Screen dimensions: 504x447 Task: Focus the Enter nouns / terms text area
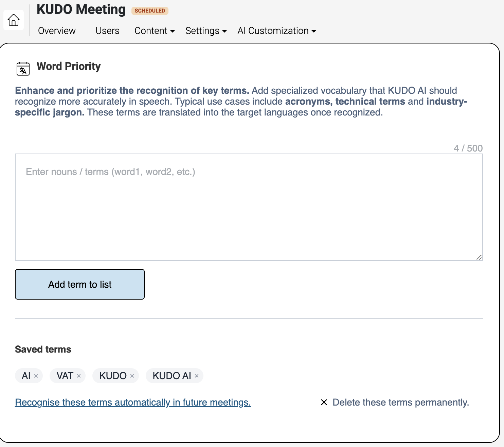click(249, 207)
